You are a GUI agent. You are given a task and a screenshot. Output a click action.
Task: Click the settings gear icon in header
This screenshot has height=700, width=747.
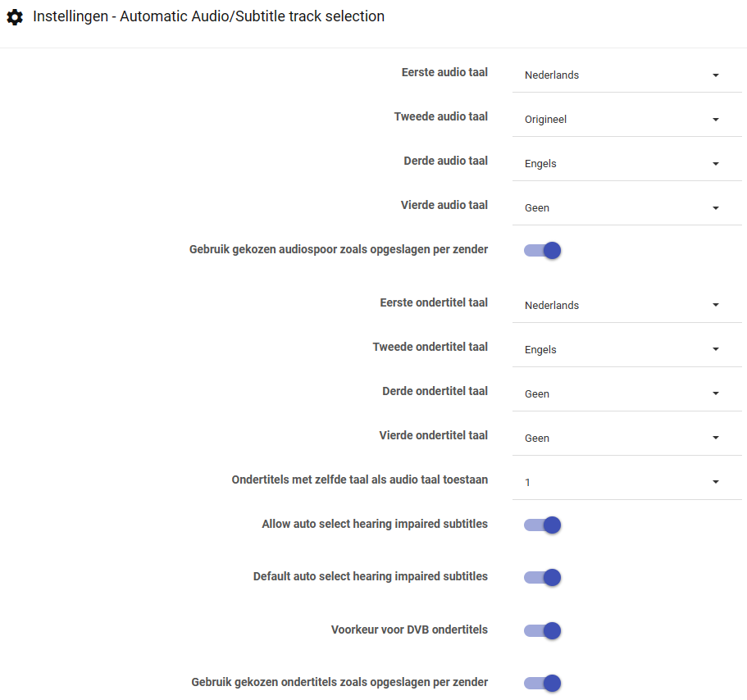pos(15,17)
